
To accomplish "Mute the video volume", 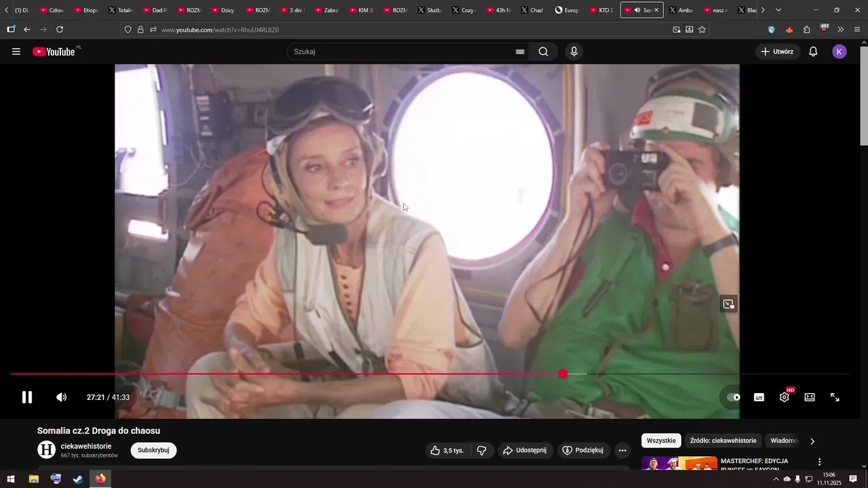I will (61, 397).
